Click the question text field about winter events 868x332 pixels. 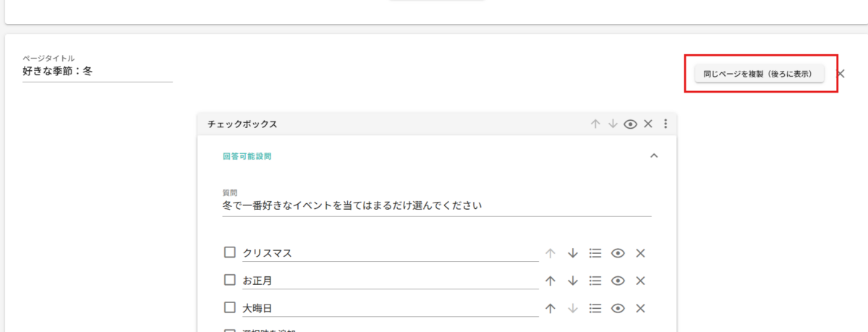click(x=436, y=206)
